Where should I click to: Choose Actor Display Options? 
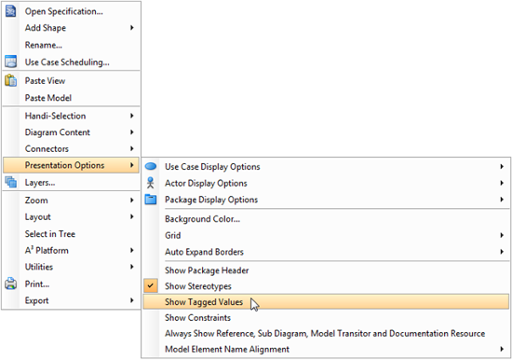point(326,183)
